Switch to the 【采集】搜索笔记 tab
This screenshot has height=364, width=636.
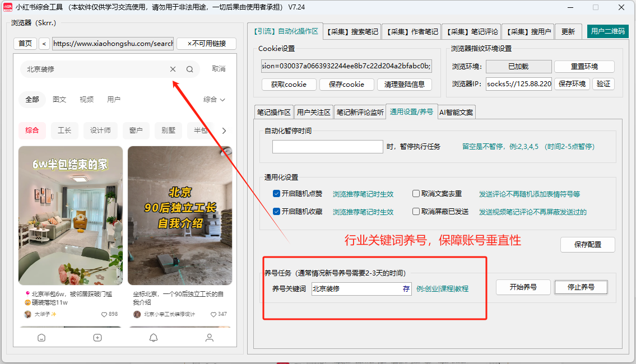352,31
